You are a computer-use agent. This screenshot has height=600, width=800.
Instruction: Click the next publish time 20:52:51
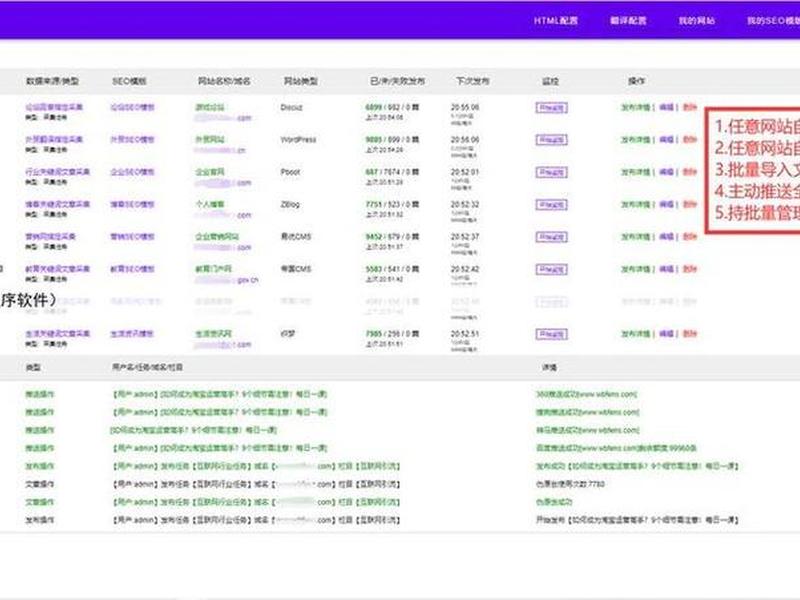click(x=465, y=334)
